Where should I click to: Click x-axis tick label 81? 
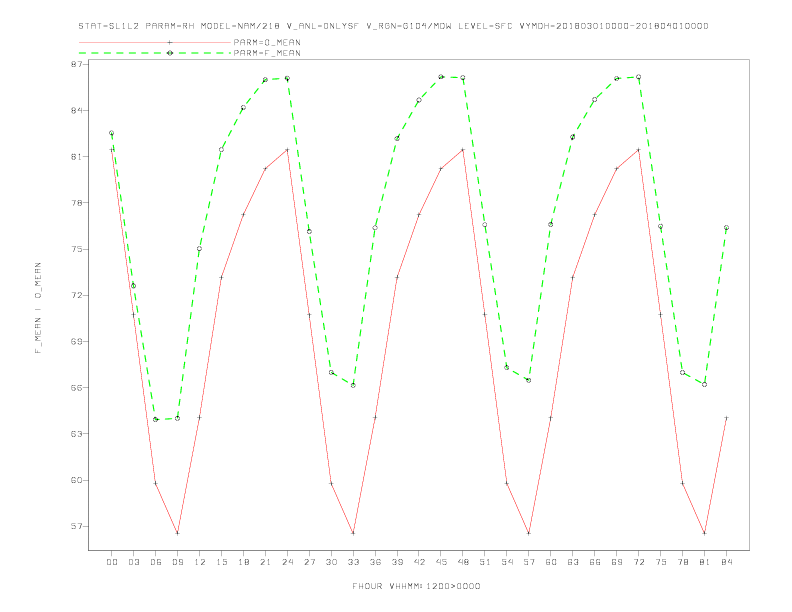(705, 562)
